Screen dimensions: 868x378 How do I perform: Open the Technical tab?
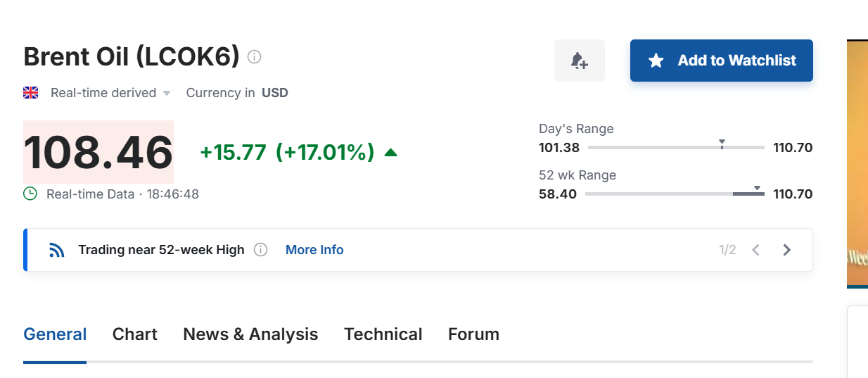pyautogui.click(x=383, y=334)
